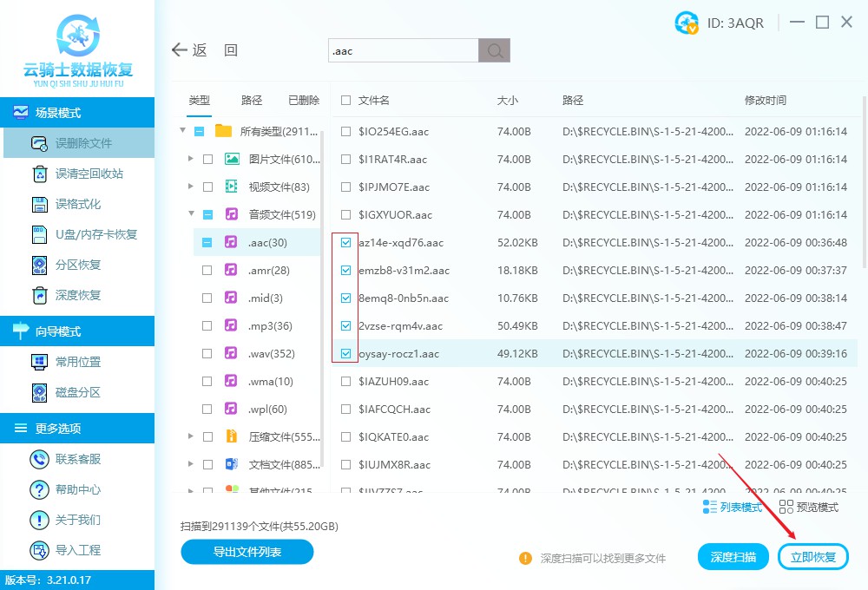Select 误格式化 format recovery mode
The height and width of the screenshot is (590, 868).
point(78,204)
